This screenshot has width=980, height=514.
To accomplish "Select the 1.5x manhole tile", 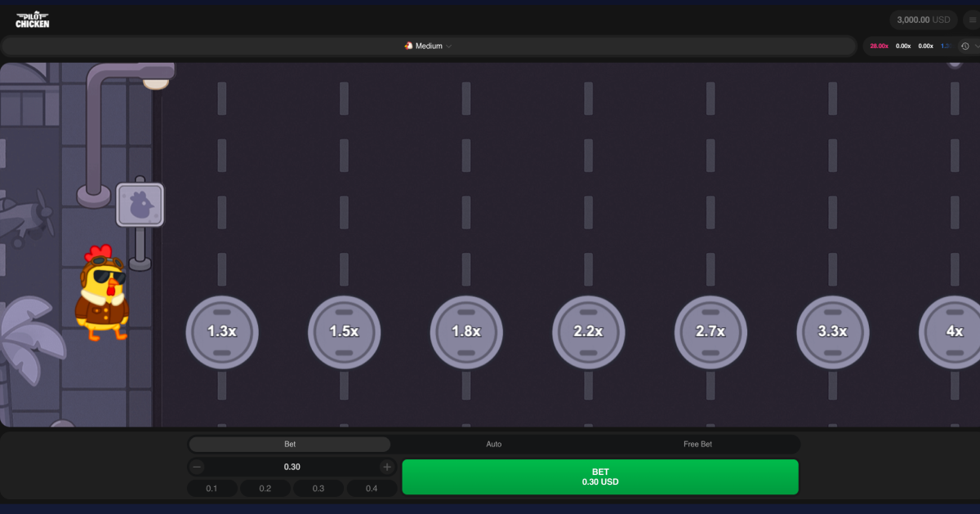I will click(344, 332).
